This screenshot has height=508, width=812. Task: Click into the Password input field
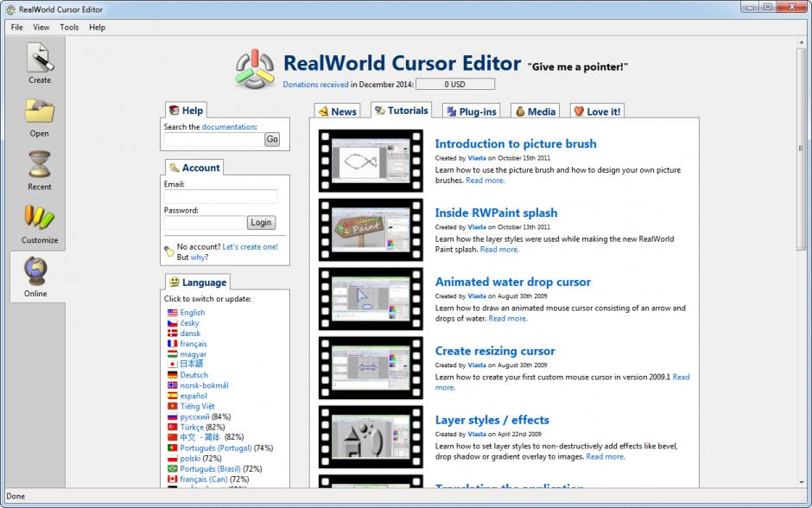(x=205, y=223)
